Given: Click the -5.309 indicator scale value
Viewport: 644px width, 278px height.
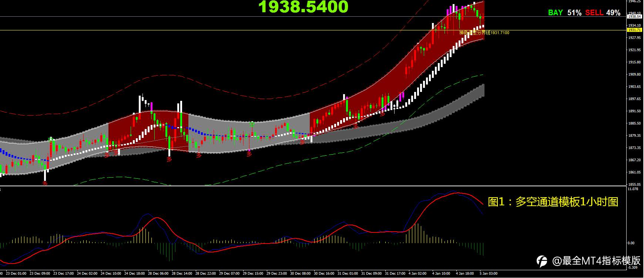Looking at the screenshot, I should [633, 267].
